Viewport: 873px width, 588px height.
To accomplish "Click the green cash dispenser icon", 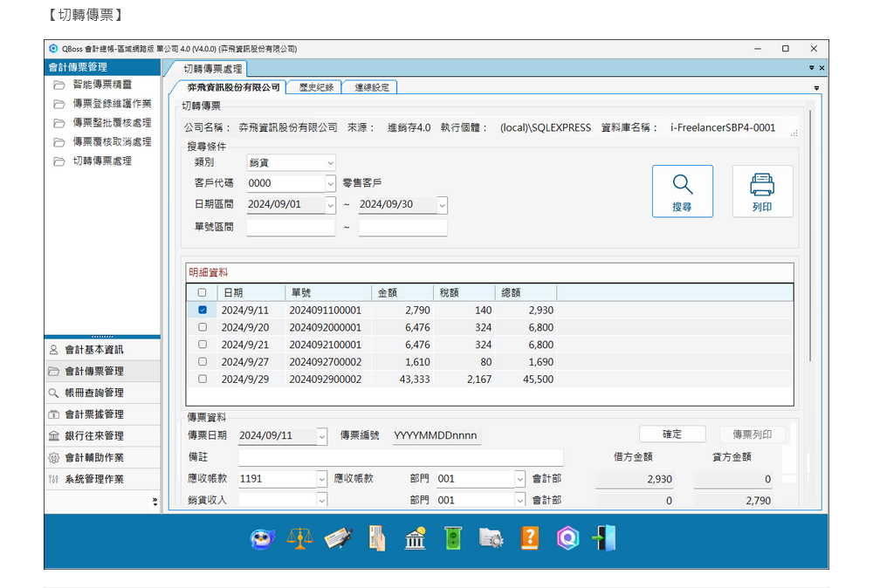I will (453, 538).
